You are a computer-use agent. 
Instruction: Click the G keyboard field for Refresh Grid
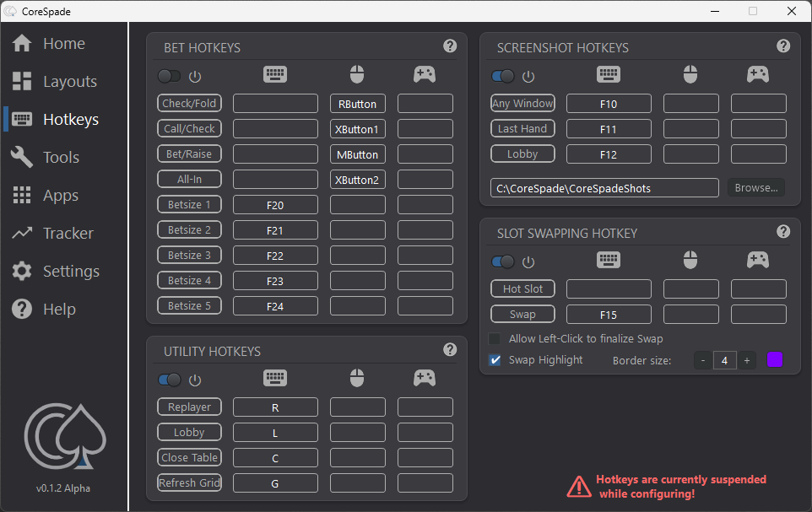(x=275, y=483)
